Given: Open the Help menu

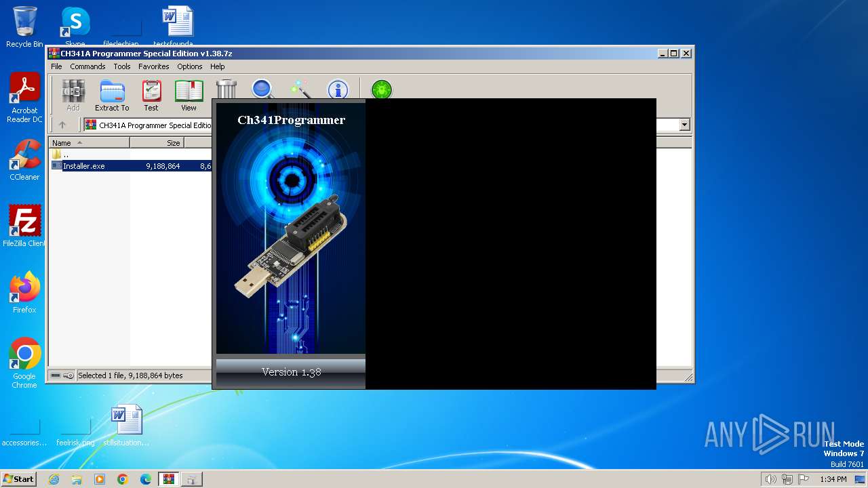Looking at the screenshot, I should [x=217, y=66].
